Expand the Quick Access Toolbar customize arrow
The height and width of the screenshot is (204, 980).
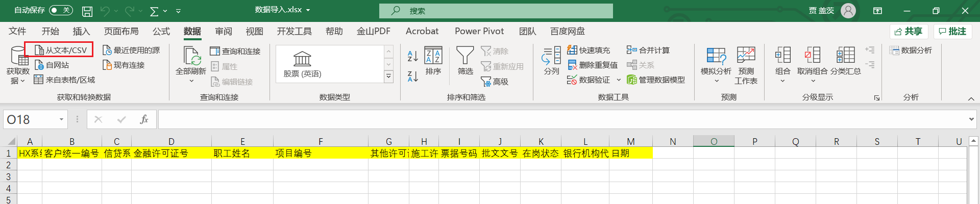click(x=178, y=11)
